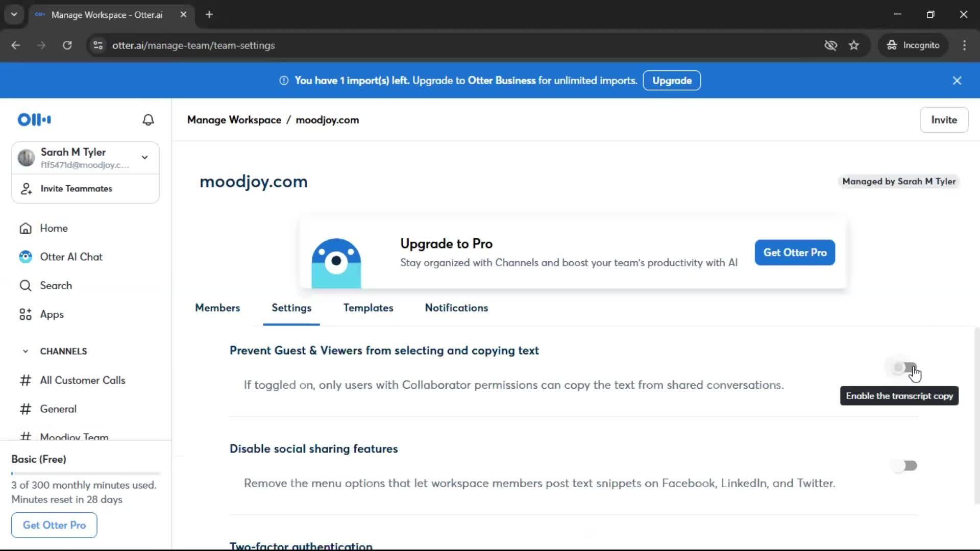The image size is (980, 551).
Task: Open the Chrome three-dot menu
Action: [964, 45]
